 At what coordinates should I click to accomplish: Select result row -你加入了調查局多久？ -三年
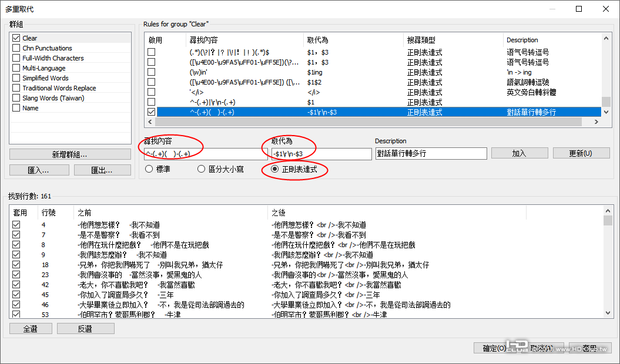pos(306,295)
